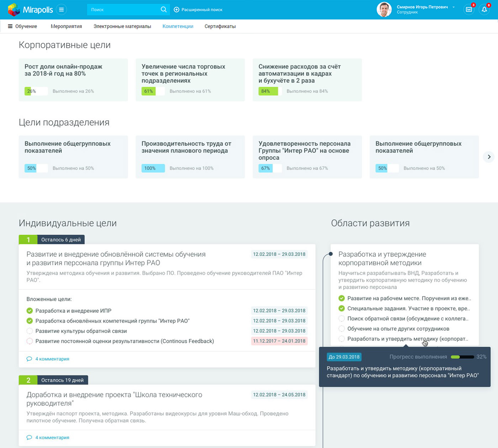Click the 84% progress bar

(270, 91)
